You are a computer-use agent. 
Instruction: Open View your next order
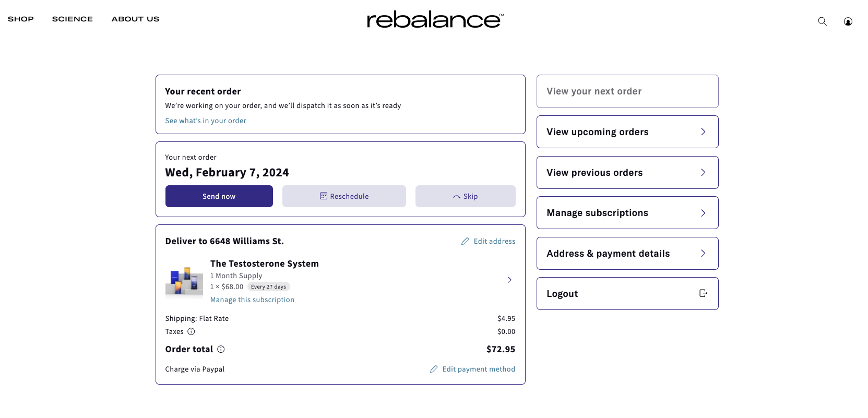tap(627, 91)
